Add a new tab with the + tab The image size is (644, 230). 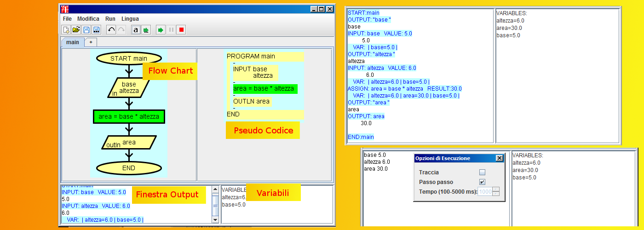[x=91, y=42]
